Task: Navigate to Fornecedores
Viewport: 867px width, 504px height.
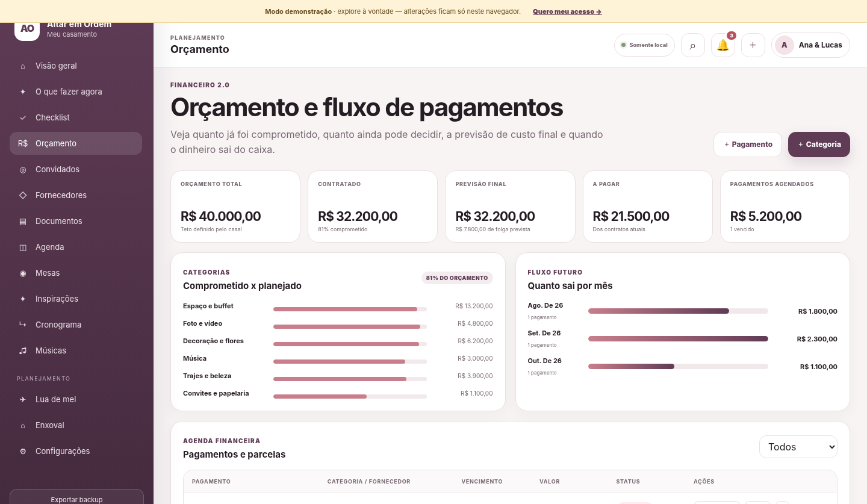Action: [76, 195]
